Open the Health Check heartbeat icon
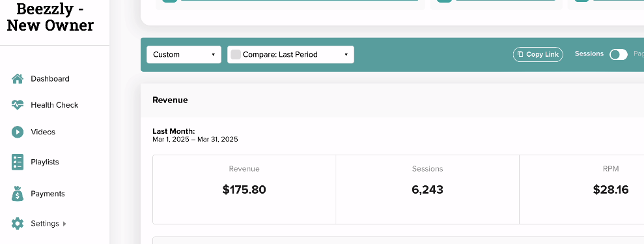The image size is (644, 244). point(17,105)
